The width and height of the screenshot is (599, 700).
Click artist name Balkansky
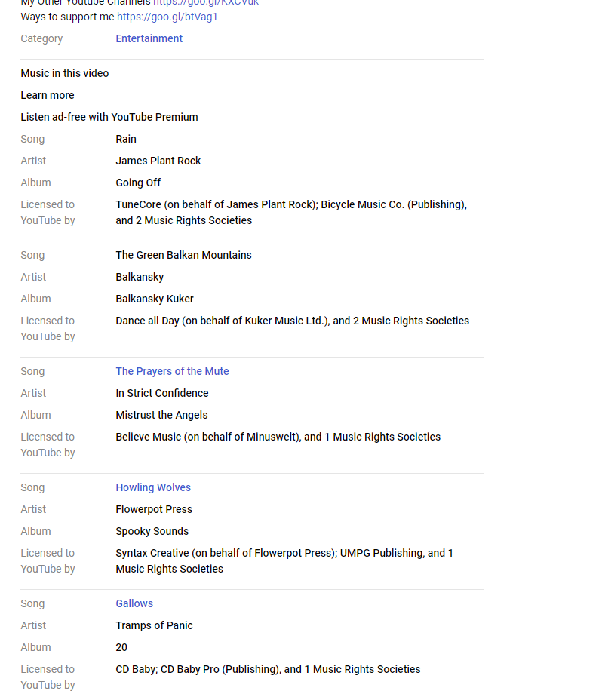click(140, 277)
